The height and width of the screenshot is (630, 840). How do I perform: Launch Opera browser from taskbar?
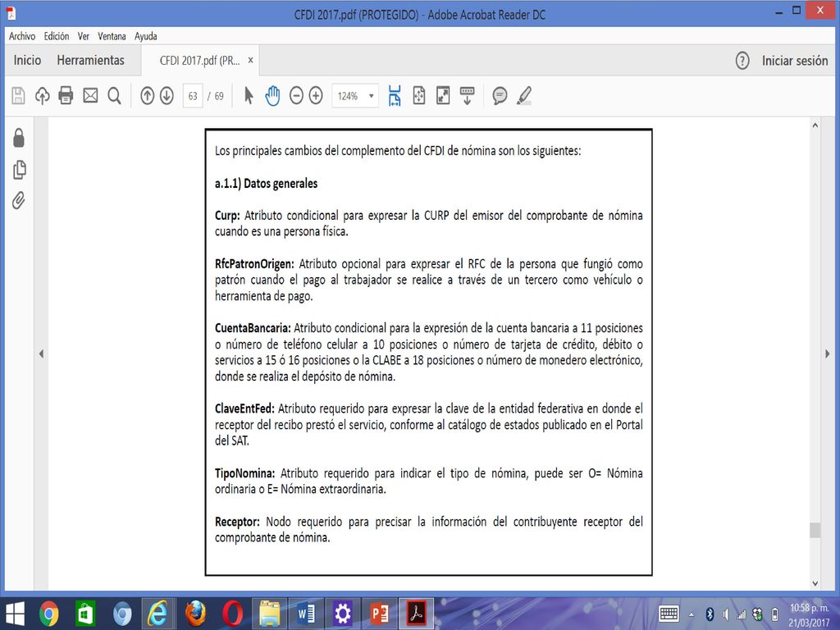(232, 614)
